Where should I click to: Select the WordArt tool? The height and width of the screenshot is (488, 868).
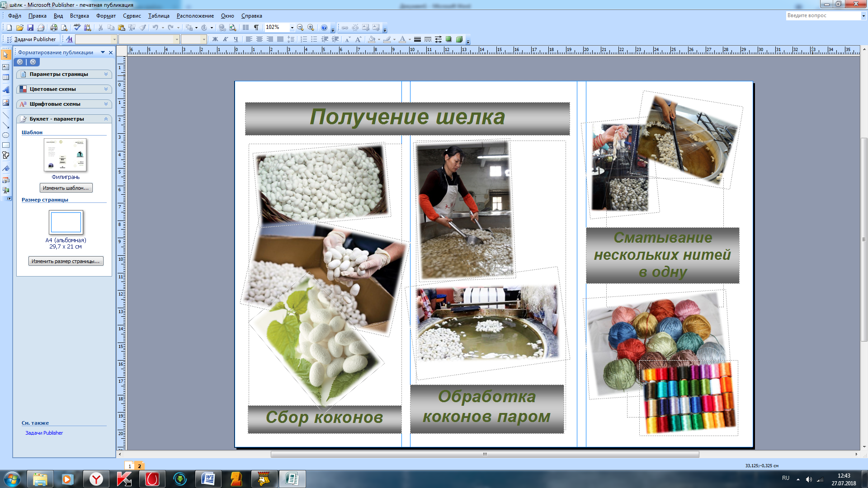(6, 90)
